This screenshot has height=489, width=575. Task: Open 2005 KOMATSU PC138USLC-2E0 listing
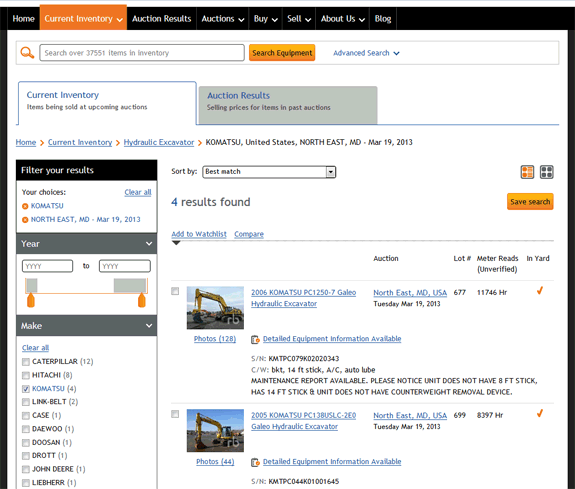tap(303, 421)
